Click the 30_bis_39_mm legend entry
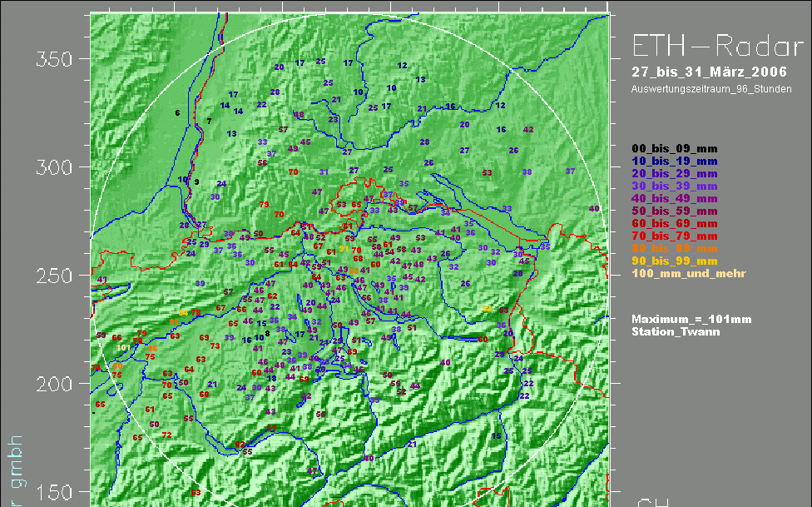 pyautogui.click(x=674, y=186)
